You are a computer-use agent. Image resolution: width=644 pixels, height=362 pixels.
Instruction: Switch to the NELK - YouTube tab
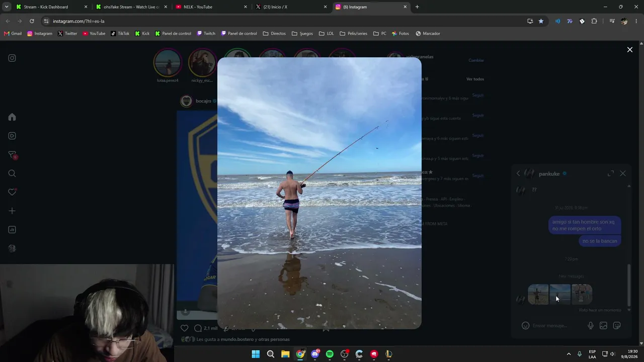(211, 7)
